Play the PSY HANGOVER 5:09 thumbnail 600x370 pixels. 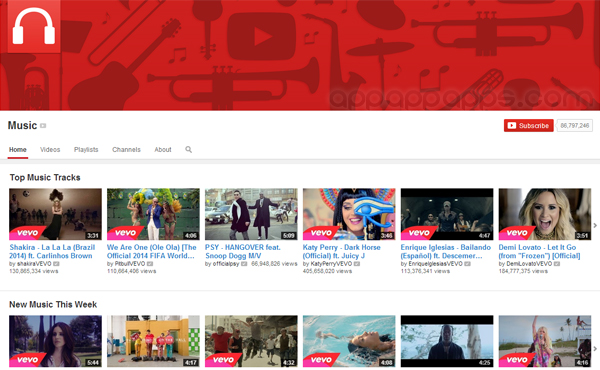[251, 214]
